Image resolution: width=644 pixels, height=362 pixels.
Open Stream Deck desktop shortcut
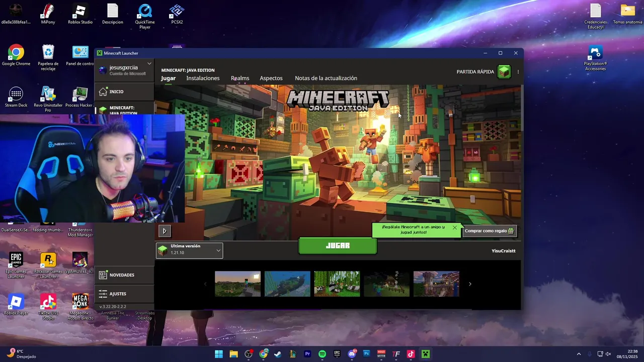click(16, 97)
